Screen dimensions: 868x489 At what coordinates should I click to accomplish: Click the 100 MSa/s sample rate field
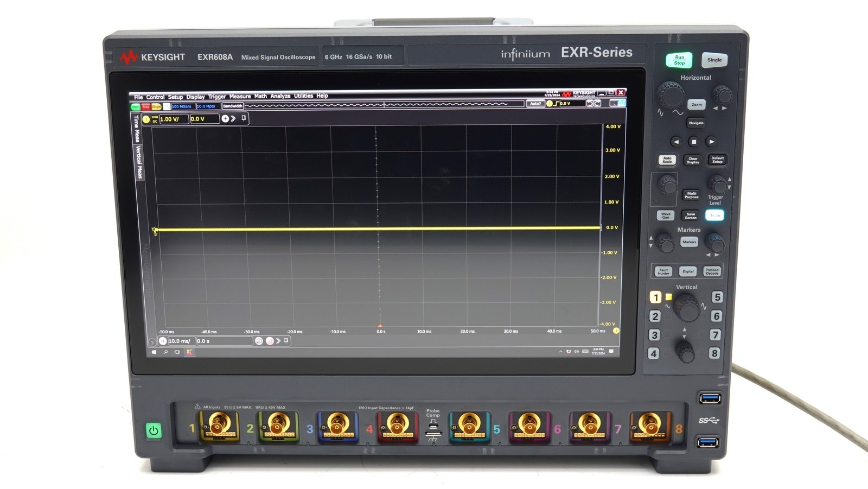183,106
